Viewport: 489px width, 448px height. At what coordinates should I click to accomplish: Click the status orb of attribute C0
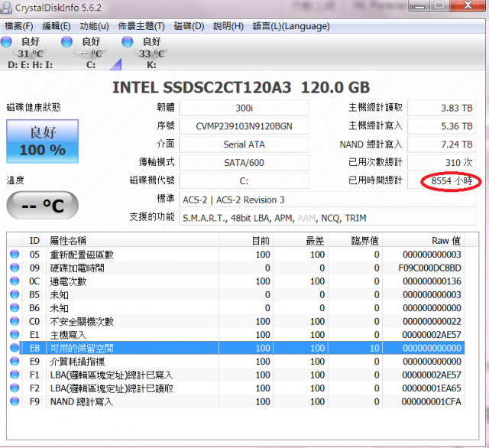point(15,321)
